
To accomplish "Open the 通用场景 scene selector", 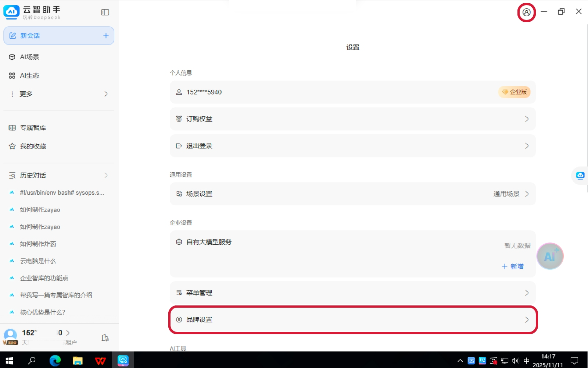I will click(511, 194).
